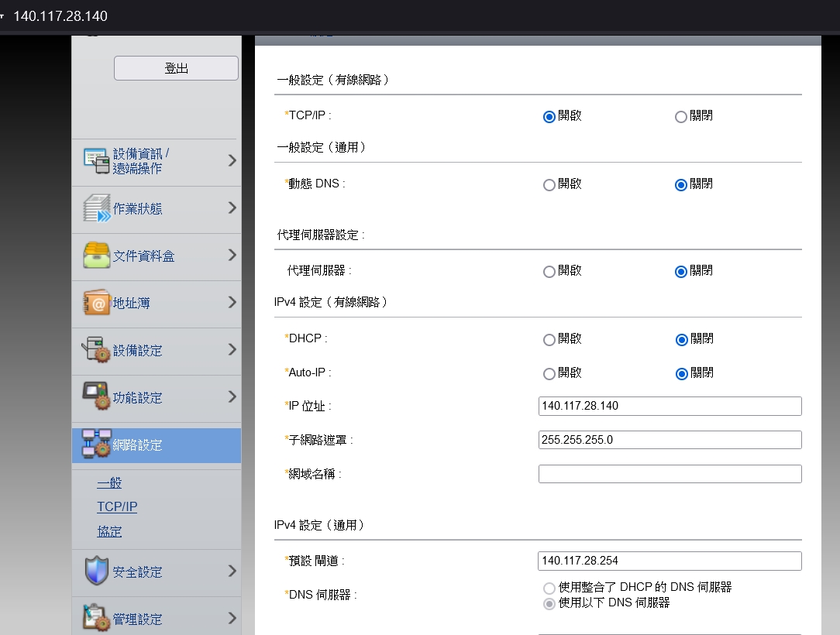
Task: Disable TCP/IP with the 關閉 radio
Action: pyautogui.click(x=680, y=117)
